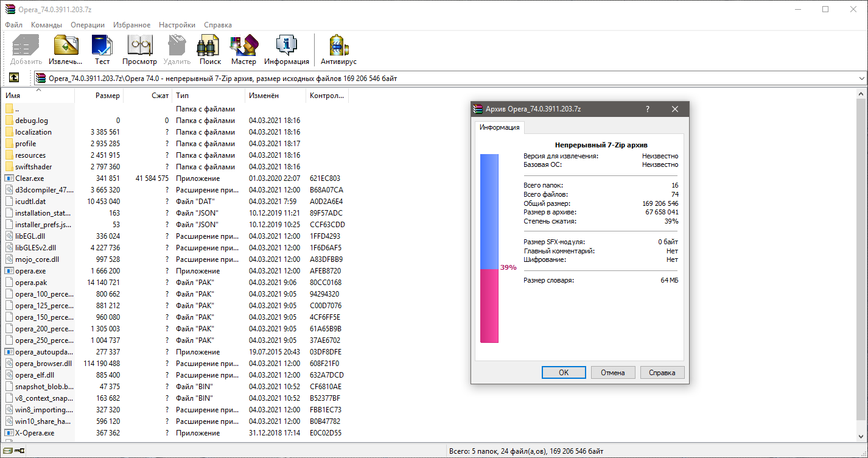The height and width of the screenshot is (458, 868).
Task: Sort list by the Размер column header
Action: (x=108, y=96)
